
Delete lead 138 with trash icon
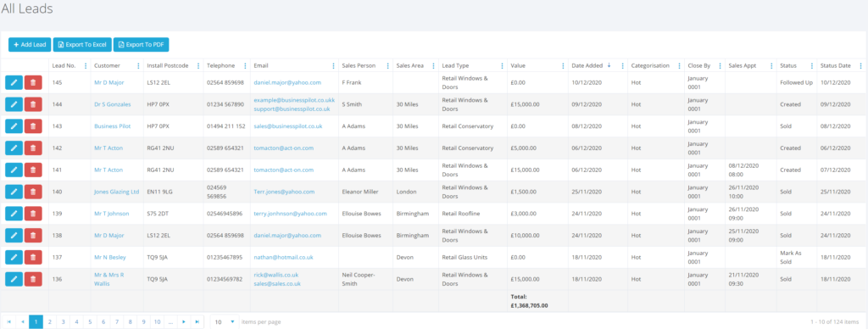point(33,236)
